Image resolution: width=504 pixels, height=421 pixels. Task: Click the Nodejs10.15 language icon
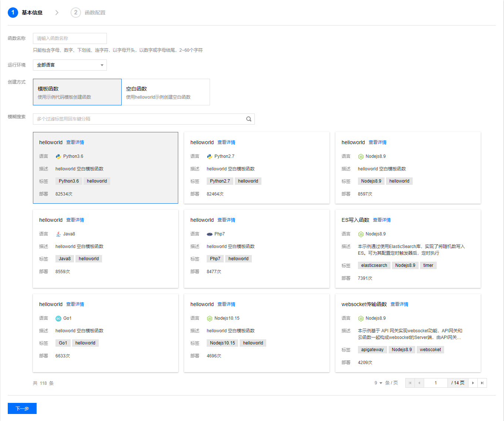click(210, 318)
